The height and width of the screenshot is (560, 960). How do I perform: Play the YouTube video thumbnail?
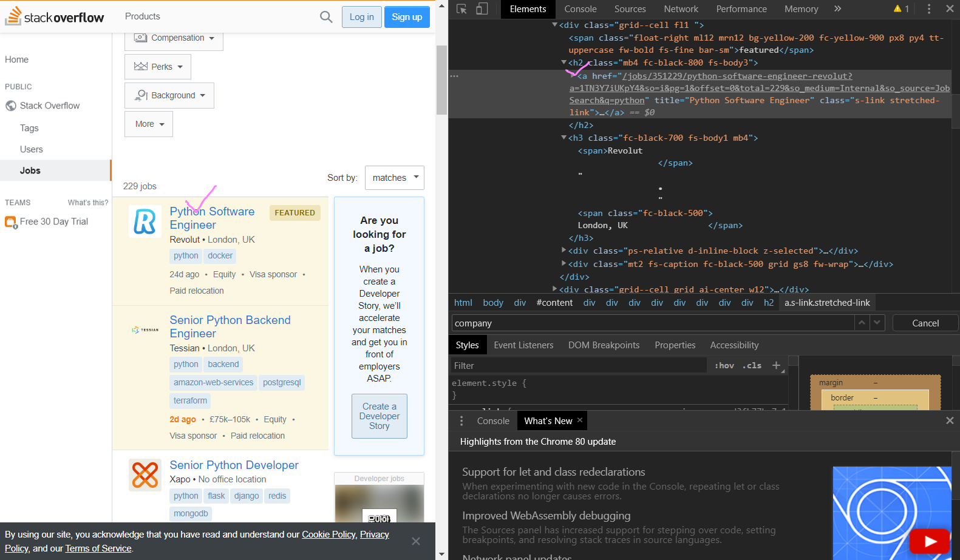930,541
